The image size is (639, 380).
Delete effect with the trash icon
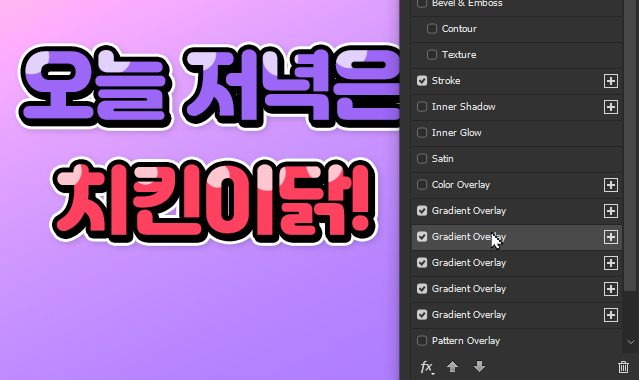(623, 367)
